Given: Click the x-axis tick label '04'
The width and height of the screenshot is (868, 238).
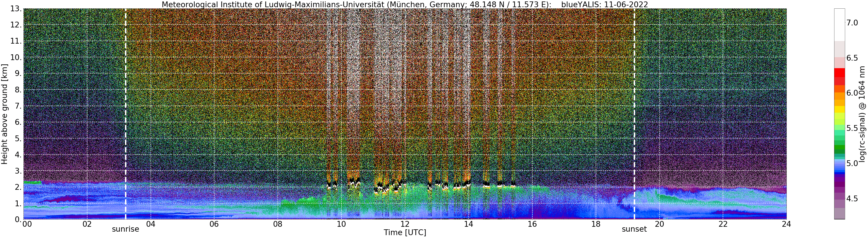Looking at the screenshot, I should (x=151, y=224).
